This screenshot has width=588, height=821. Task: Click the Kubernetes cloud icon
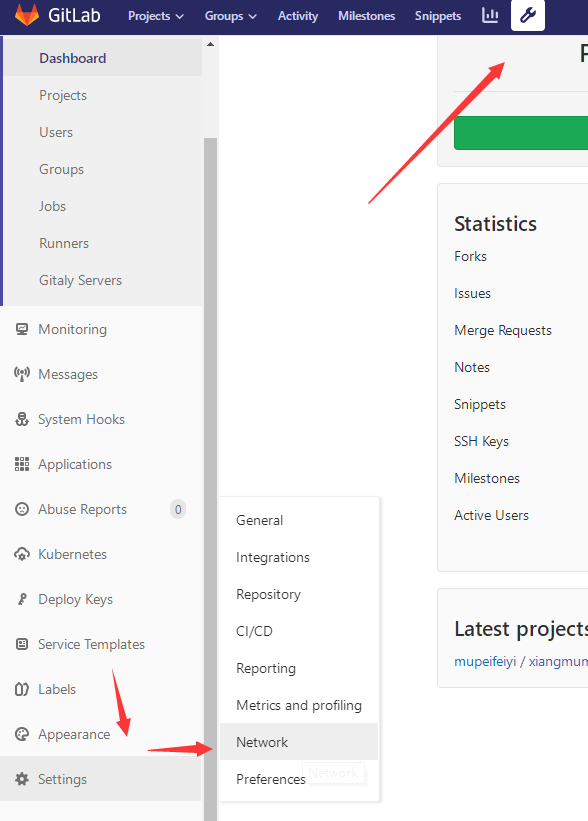21,554
